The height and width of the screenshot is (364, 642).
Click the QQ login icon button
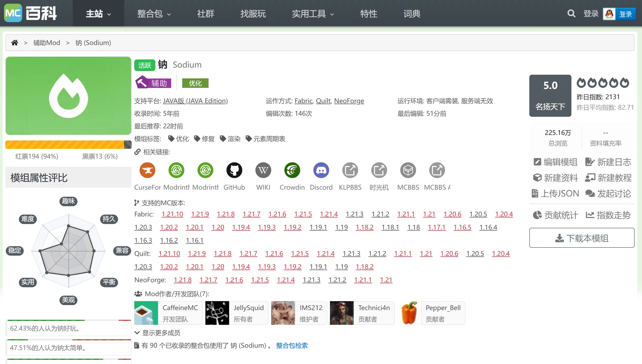(x=619, y=14)
